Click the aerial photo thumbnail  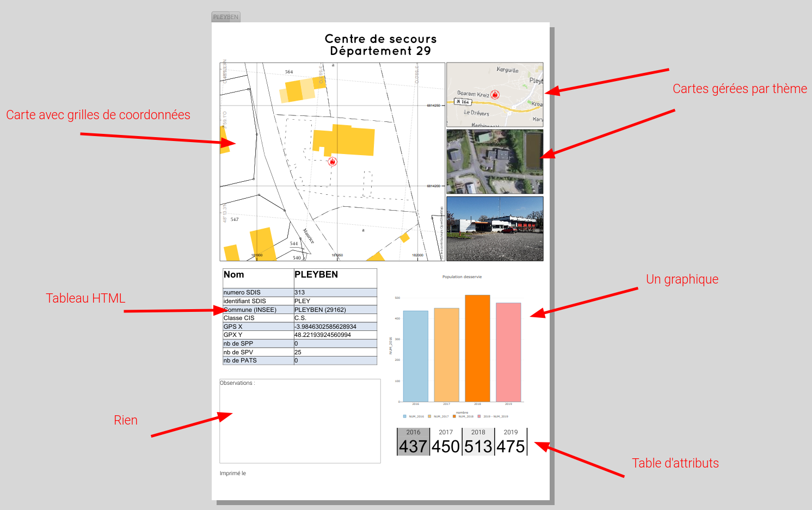[x=495, y=162]
